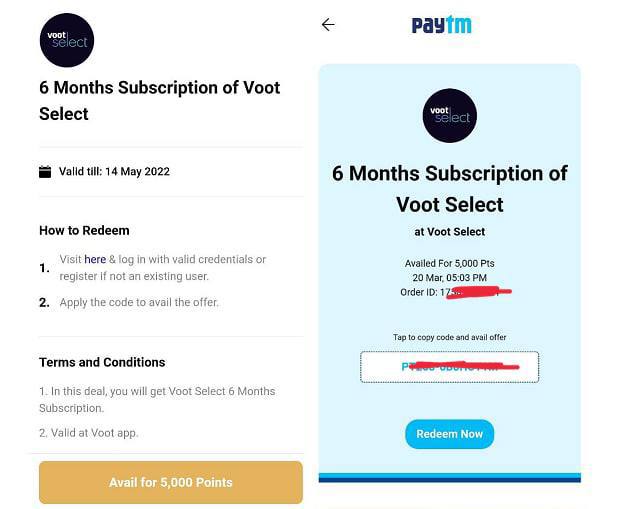Go back using the left arrow icon

coord(328,25)
